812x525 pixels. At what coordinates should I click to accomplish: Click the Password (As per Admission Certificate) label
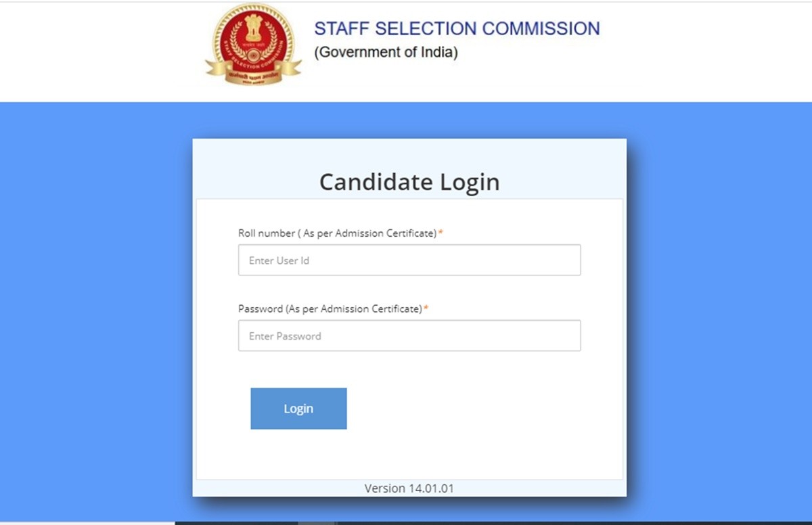pyautogui.click(x=330, y=309)
